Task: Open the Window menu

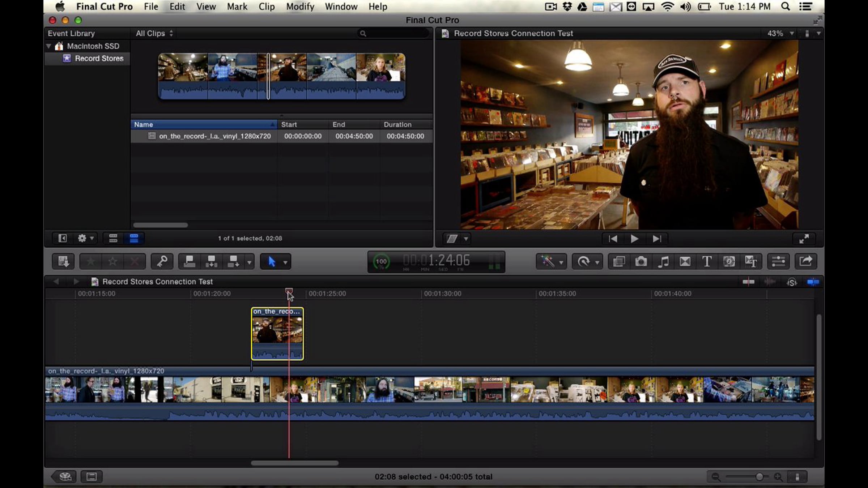Action: 341,7
